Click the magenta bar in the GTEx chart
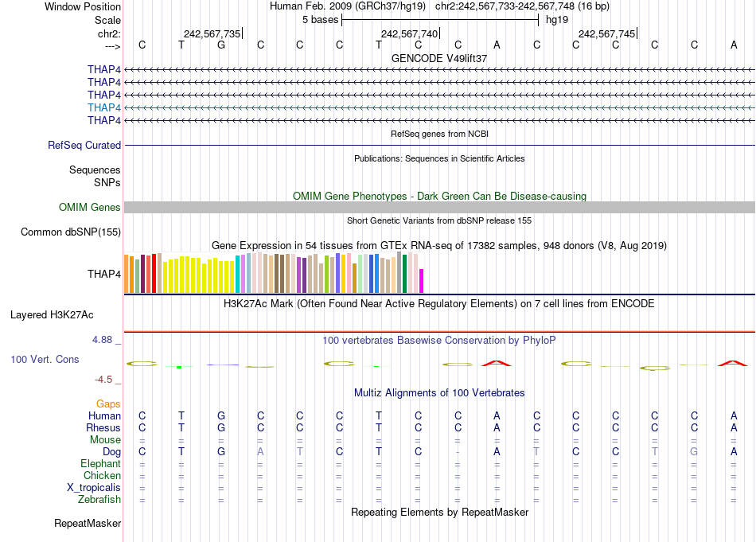Image resolution: width=756 pixels, height=542 pixels. [422, 281]
